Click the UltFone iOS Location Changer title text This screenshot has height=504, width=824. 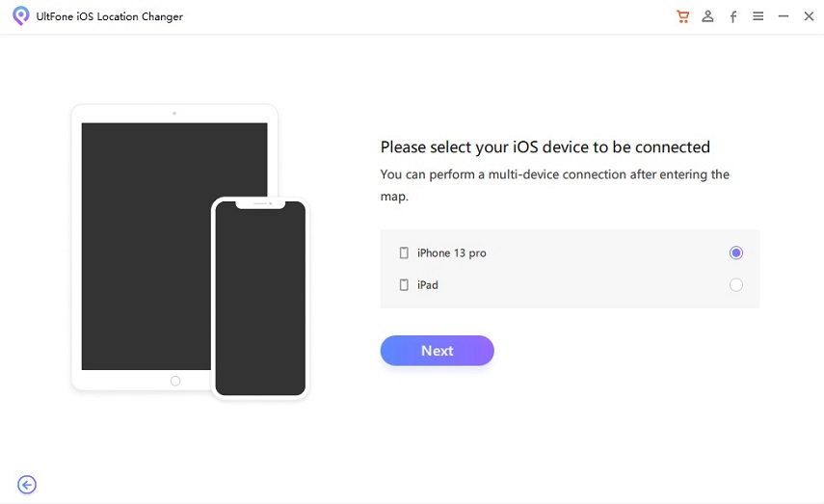click(x=111, y=16)
